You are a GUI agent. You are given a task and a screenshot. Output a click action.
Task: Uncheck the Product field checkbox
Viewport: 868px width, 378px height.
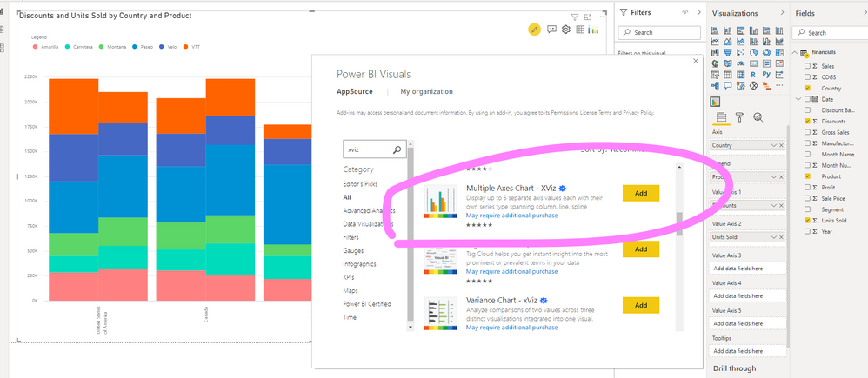coord(807,176)
